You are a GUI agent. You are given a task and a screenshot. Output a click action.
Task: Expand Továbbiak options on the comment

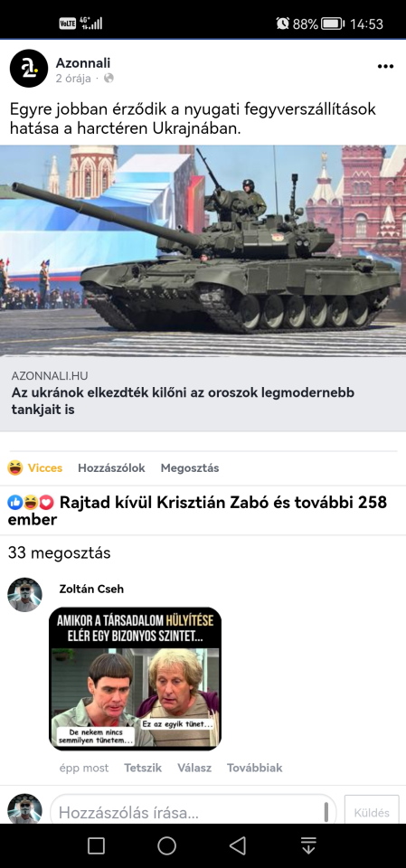(254, 768)
